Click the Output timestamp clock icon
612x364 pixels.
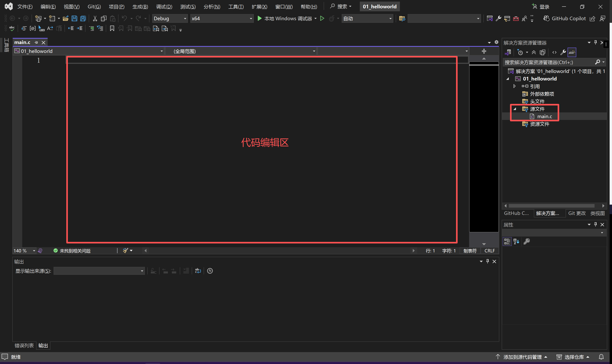coord(210,271)
